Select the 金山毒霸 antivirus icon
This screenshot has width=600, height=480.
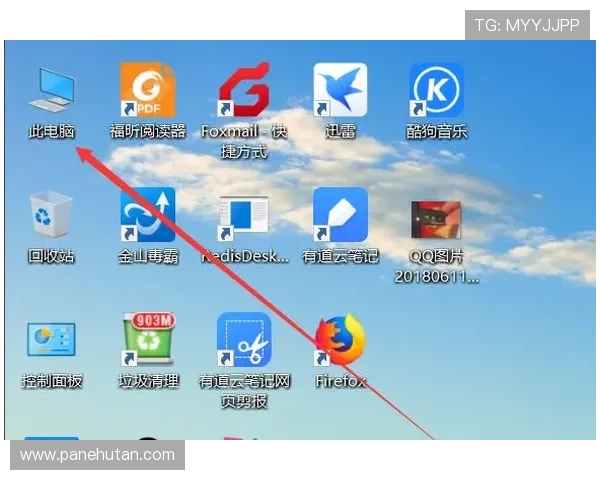click(x=147, y=215)
